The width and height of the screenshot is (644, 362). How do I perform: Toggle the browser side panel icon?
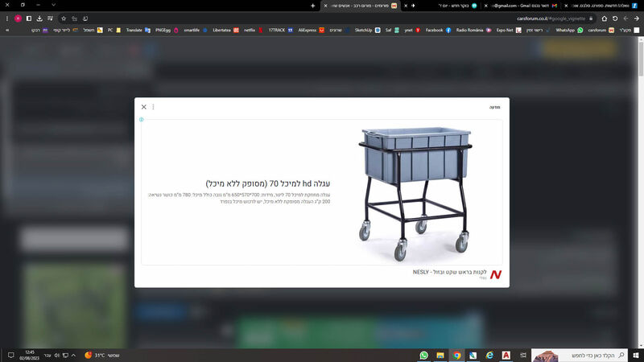pyautogui.click(x=29, y=19)
